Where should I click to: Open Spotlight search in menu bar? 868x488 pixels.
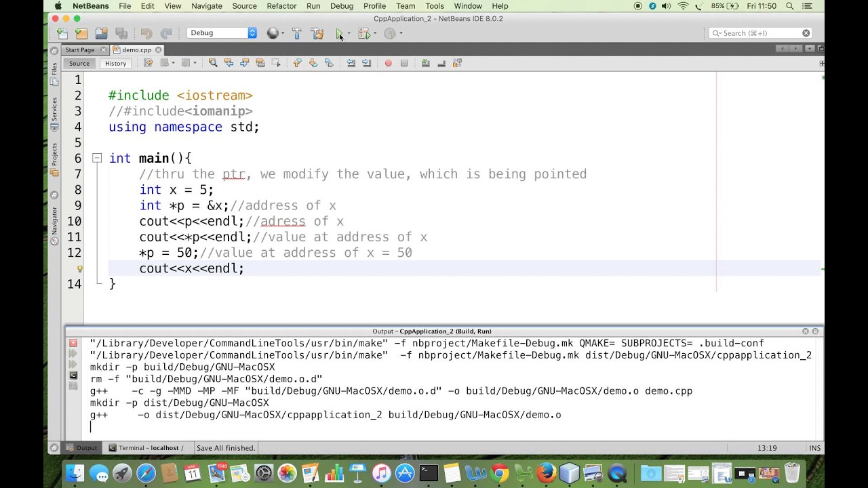(789, 6)
